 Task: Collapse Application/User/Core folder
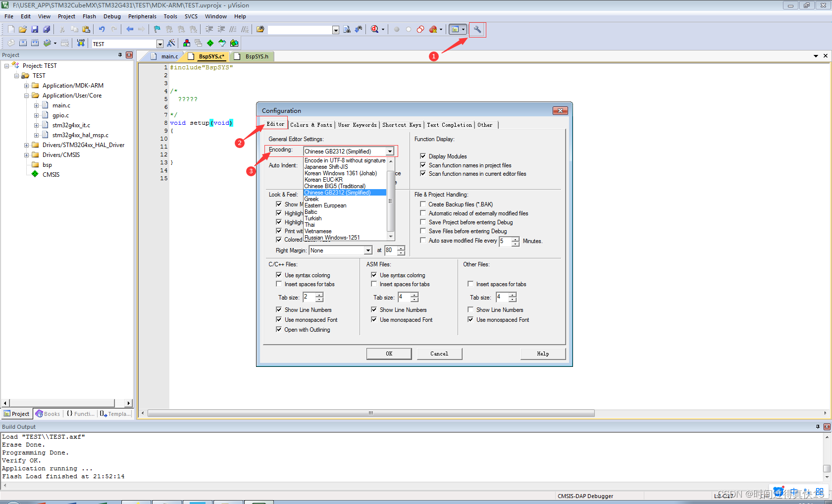pyautogui.click(x=26, y=96)
